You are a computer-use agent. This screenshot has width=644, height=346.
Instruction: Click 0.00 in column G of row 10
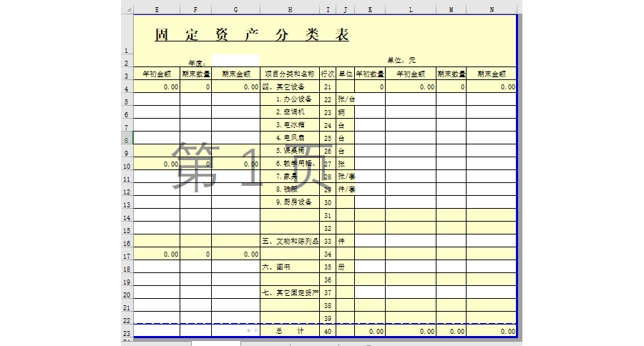(x=235, y=164)
